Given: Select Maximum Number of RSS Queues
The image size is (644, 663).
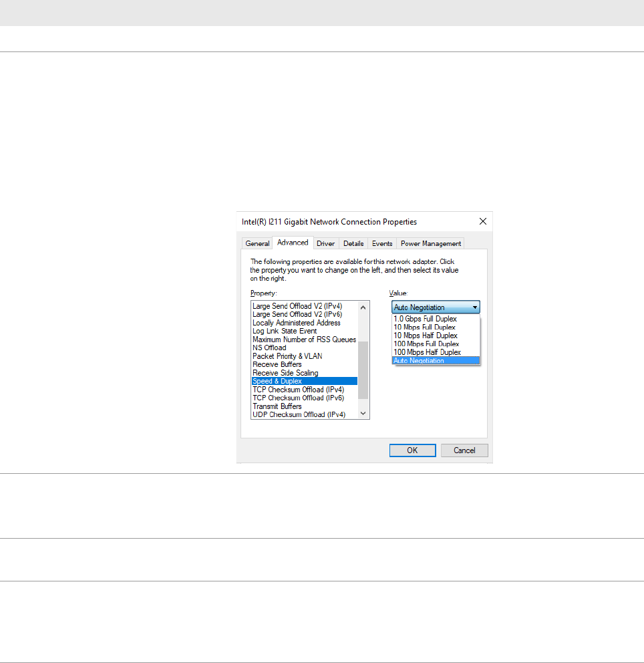Looking at the screenshot, I should (x=304, y=340).
